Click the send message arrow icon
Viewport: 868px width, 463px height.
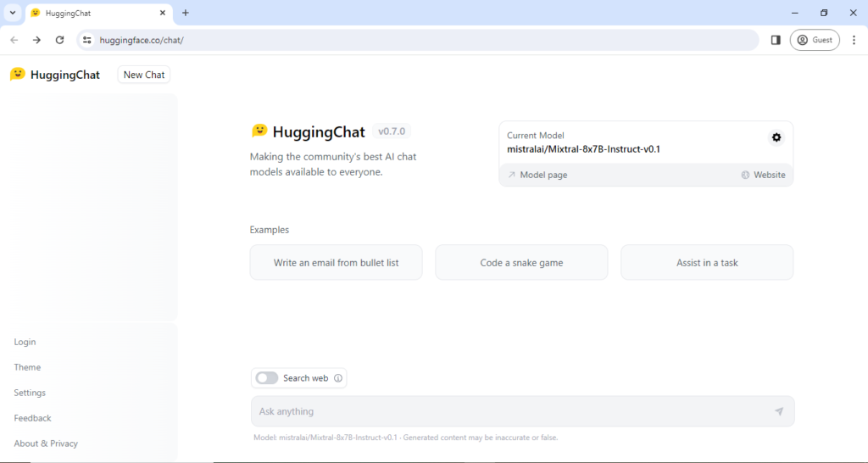(779, 411)
